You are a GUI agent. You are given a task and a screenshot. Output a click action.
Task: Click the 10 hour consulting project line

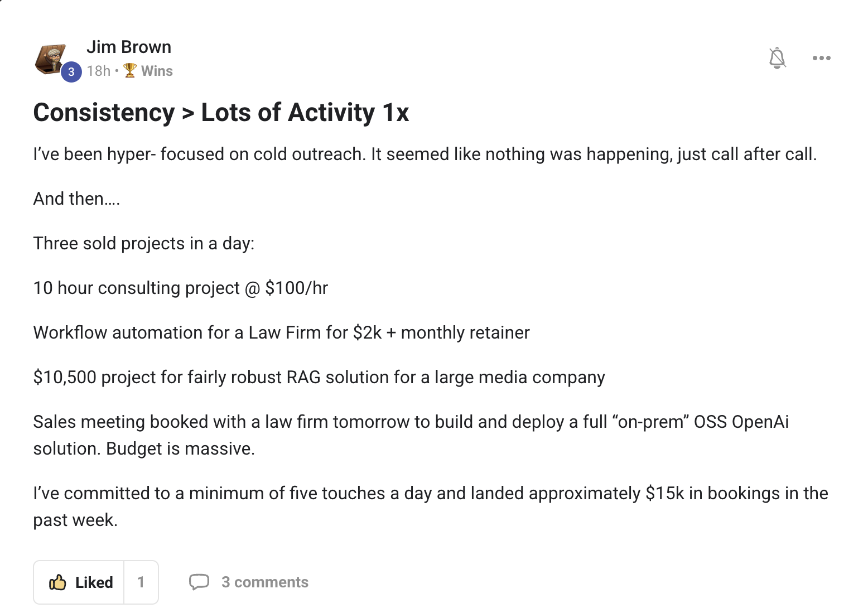[181, 288]
